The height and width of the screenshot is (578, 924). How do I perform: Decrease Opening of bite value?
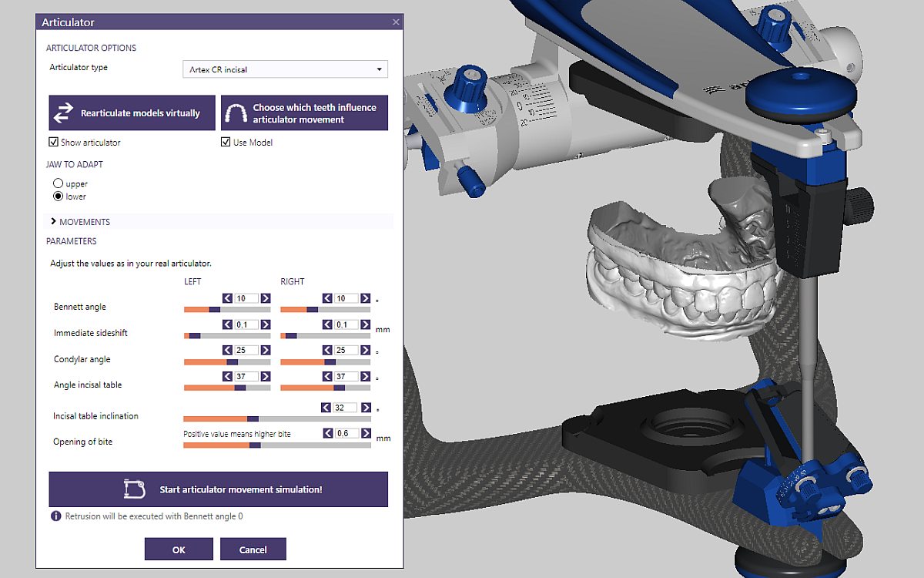[327, 434]
